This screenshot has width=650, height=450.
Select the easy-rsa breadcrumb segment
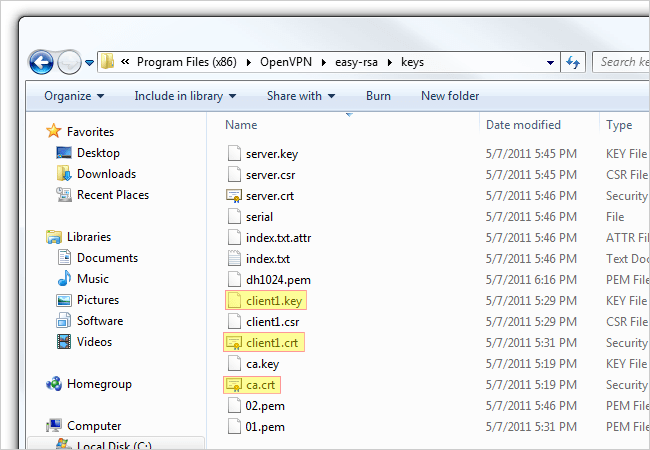click(356, 63)
